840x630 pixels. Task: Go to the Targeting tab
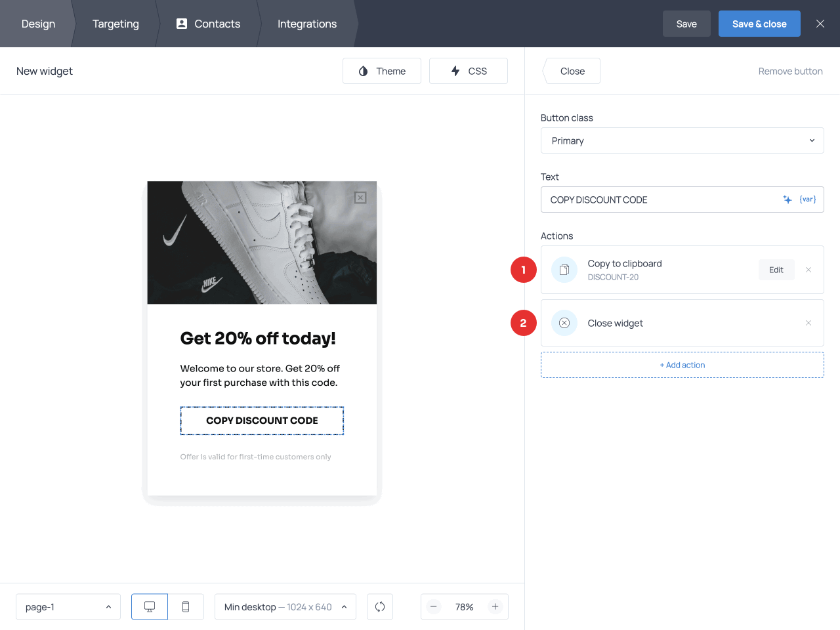click(115, 24)
